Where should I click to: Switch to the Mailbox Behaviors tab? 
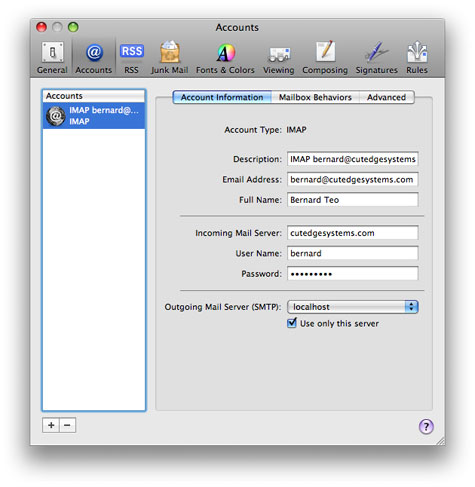(x=315, y=97)
